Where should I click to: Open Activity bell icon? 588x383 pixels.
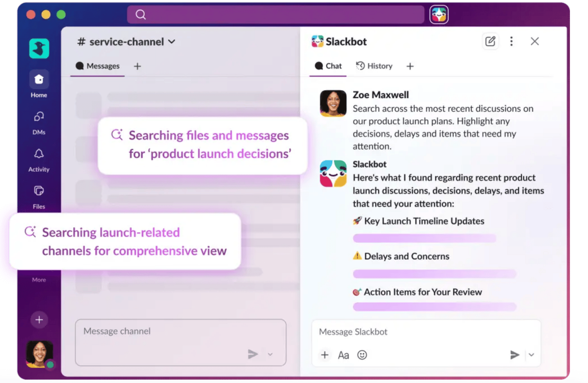39,154
